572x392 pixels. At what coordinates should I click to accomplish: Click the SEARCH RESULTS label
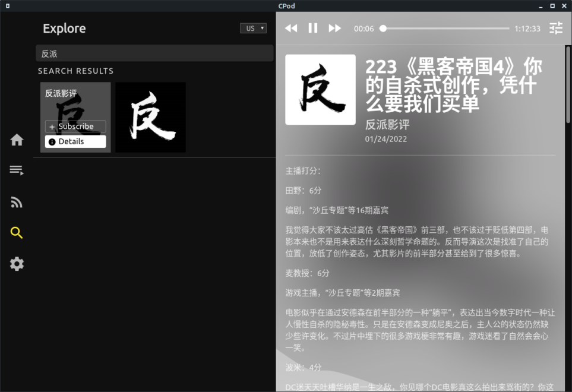[76, 71]
